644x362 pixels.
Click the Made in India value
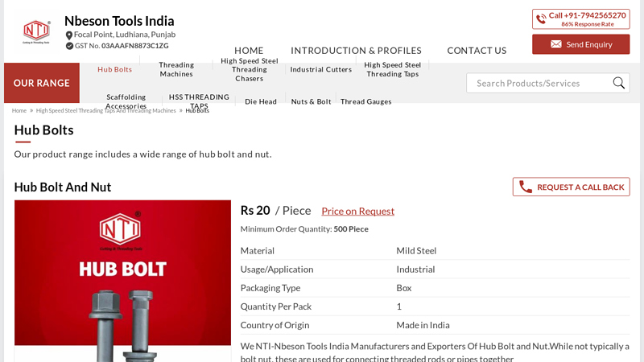(x=423, y=325)
